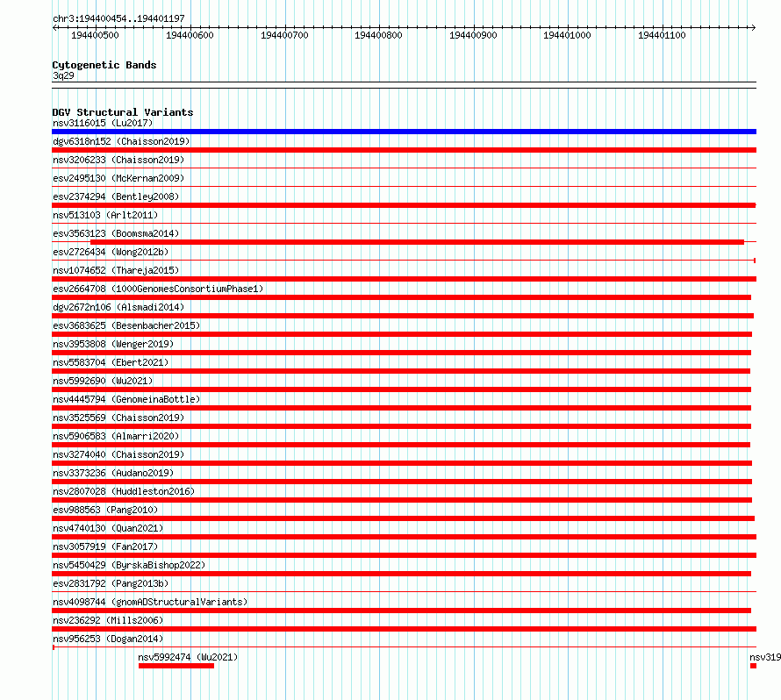Image resolution: width=781 pixels, height=700 pixels.
Task: Open variant esv2374294 (Bentley2008)
Action: point(116,196)
